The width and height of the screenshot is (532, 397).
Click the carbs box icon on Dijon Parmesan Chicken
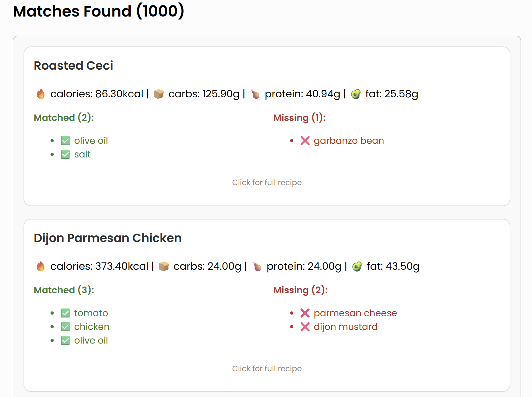(164, 266)
